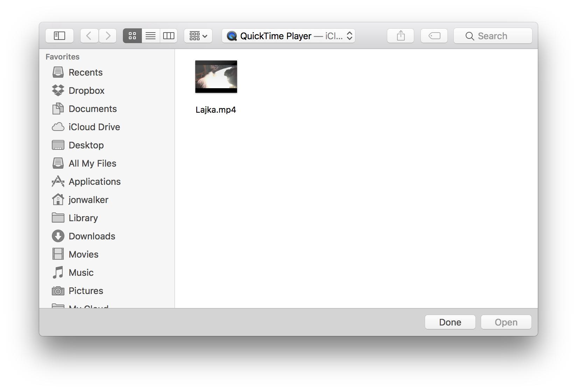Viewport: 577px width, 392px height.
Task: Click the Downloads arrow icon
Action: [x=58, y=236]
